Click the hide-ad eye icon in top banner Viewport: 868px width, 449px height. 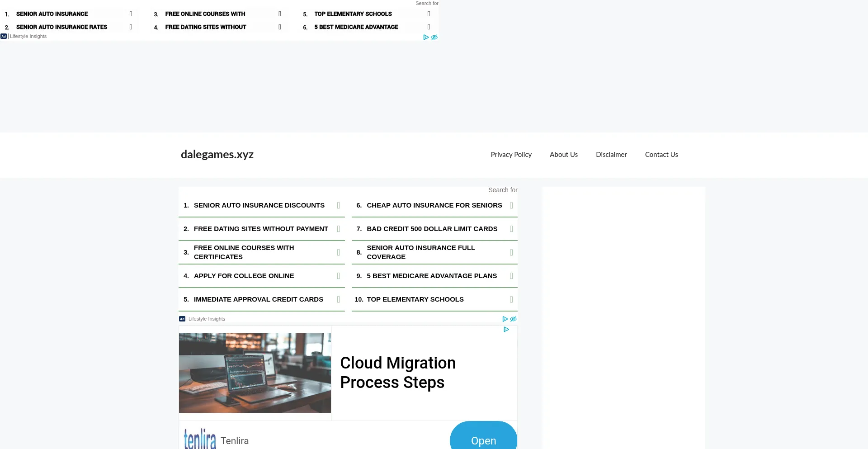coord(434,38)
